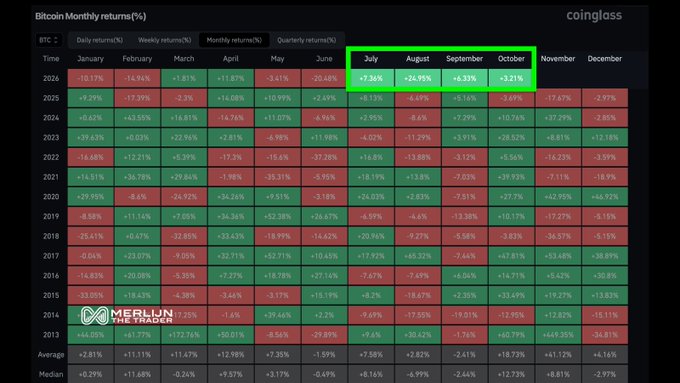Click the '+12.73%' Median cell for October

click(511, 374)
